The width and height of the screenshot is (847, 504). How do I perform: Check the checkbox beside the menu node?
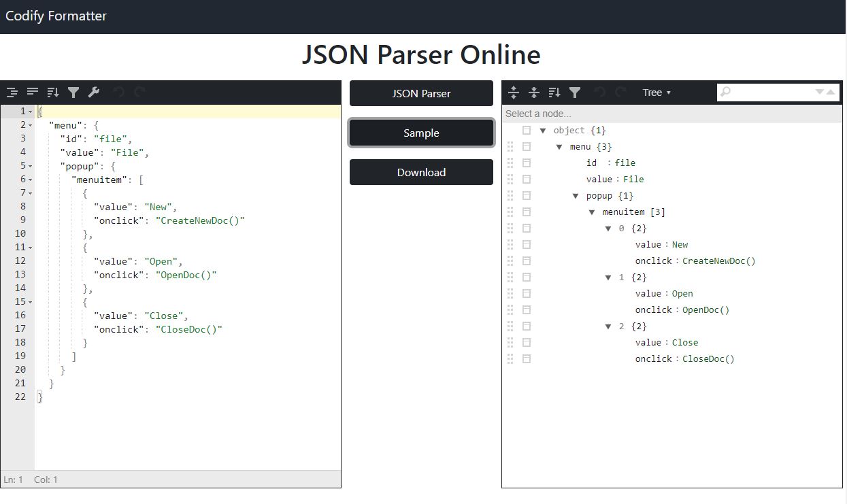[527, 146]
